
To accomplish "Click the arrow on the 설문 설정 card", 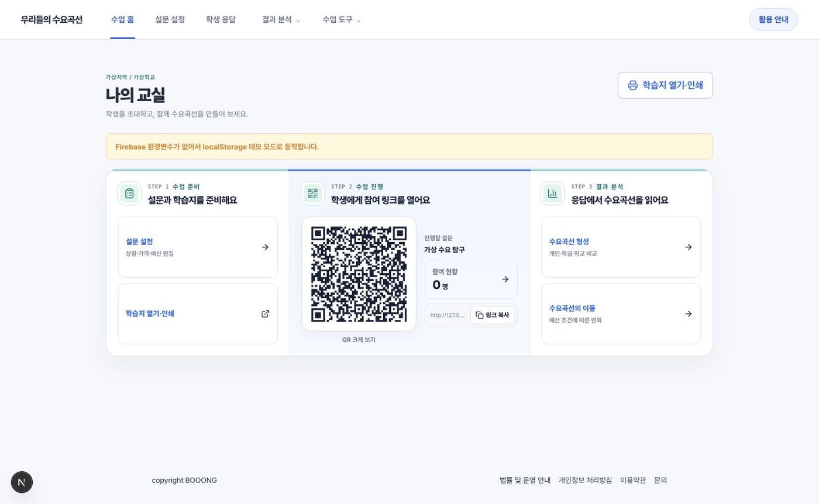I will [x=265, y=247].
